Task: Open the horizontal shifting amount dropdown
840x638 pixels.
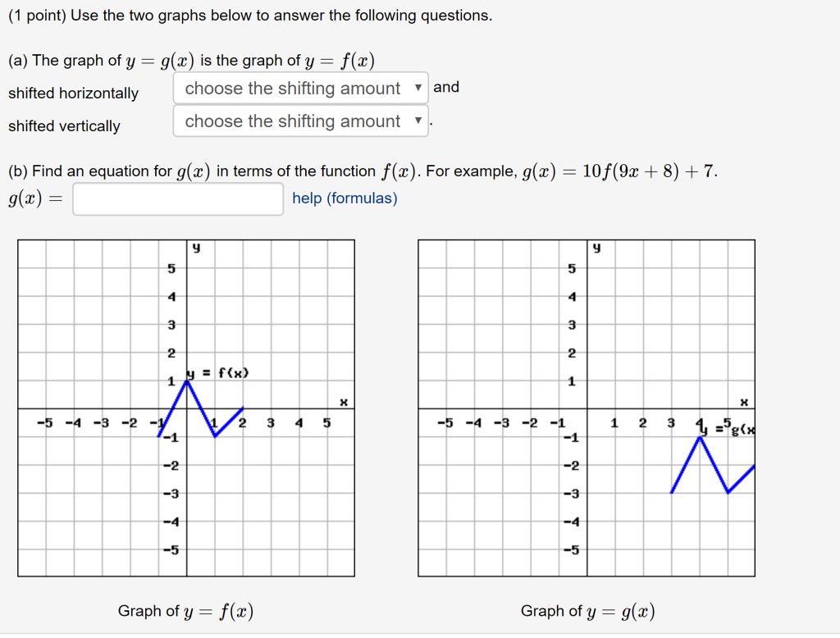Action: [x=299, y=88]
